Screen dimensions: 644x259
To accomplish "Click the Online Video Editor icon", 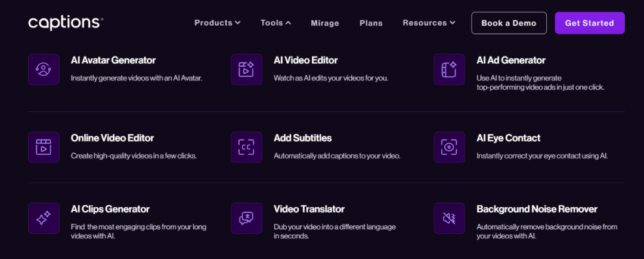I will coord(44,147).
